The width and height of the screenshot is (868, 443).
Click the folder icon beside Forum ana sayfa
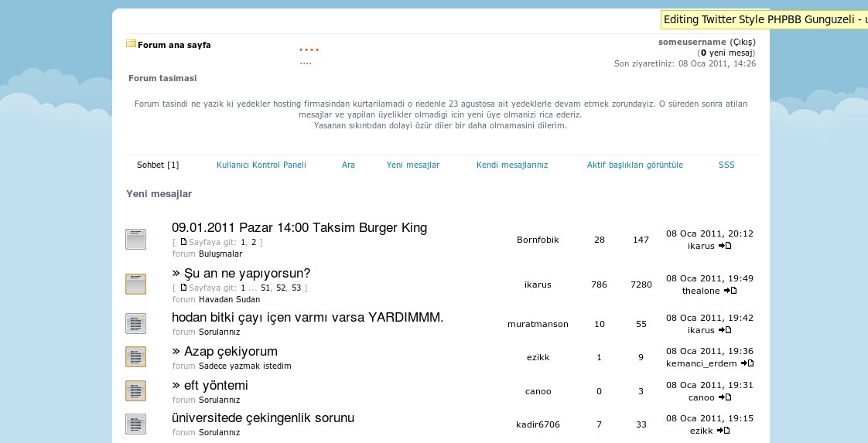131,43
